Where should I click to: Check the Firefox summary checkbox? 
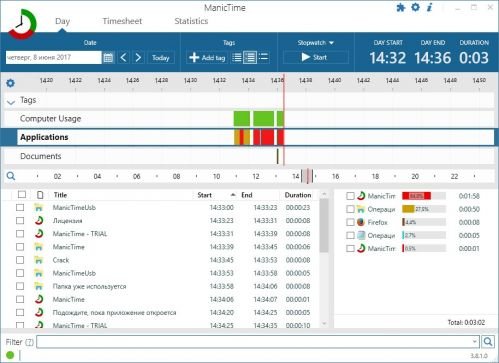[350, 222]
